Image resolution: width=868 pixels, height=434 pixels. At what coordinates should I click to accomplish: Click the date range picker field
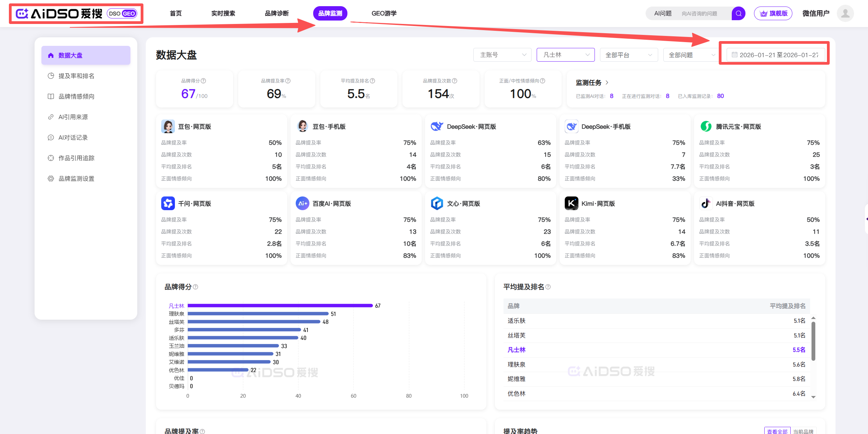pos(775,55)
